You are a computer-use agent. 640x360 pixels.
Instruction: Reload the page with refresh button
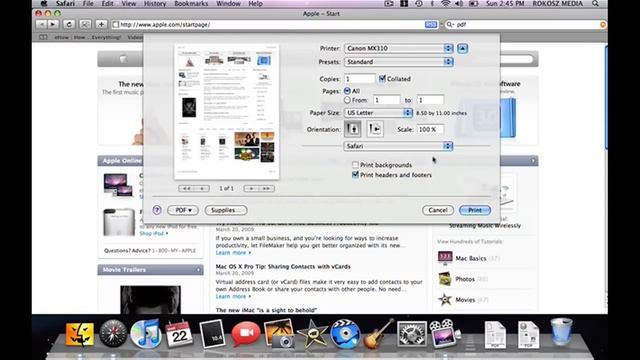(69, 24)
